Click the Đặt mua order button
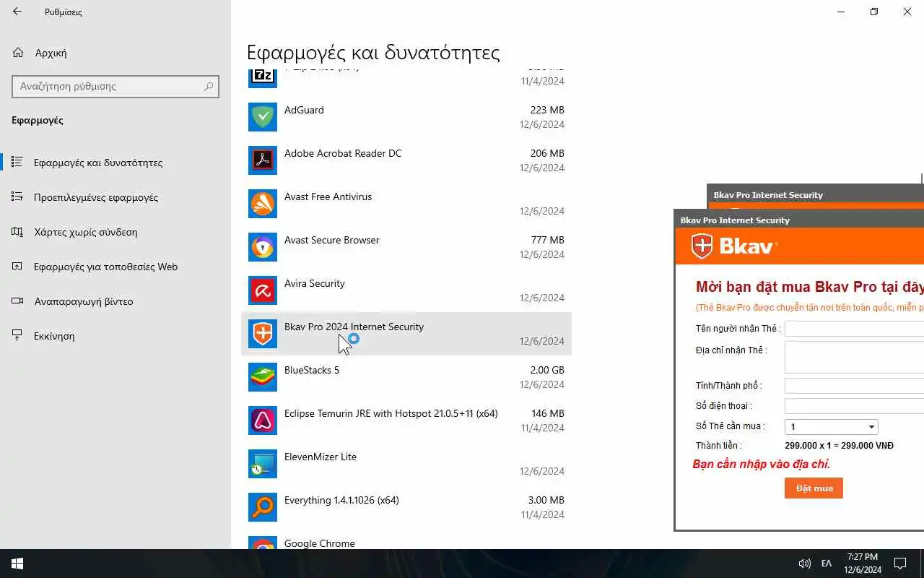924x578 pixels. (814, 488)
